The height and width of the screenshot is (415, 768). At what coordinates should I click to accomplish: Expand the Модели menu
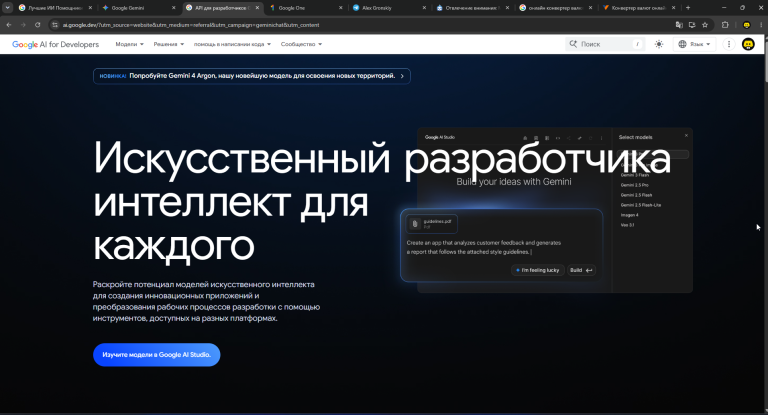pos(129,44)
